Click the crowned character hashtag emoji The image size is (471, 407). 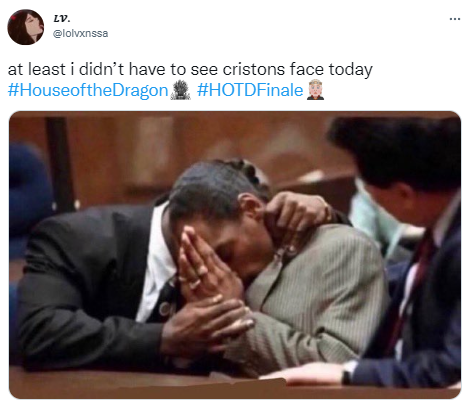coord(315,90)
